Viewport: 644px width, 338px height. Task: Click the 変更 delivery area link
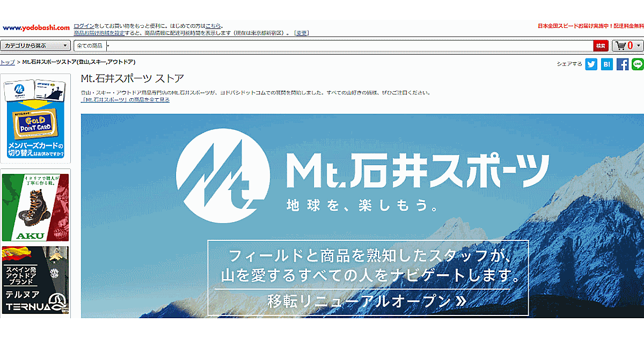pyautogui.click(x=302, y=33)
